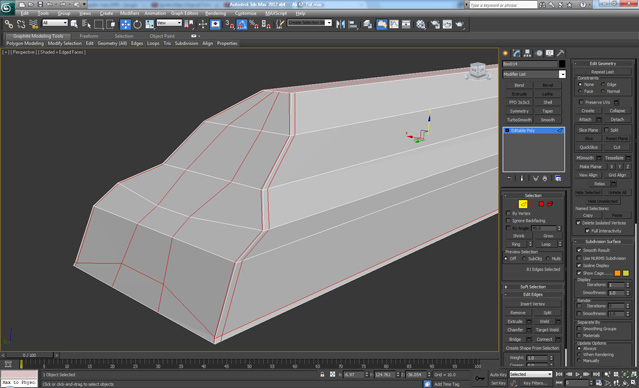Open the Rendering menu
The height and width of the screenshot is (388, 639).
click(216, 13)
